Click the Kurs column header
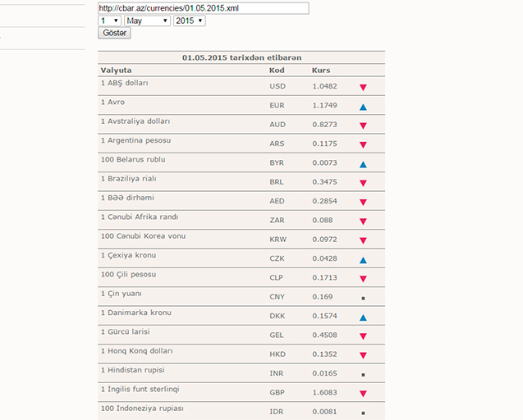This screenshot has width=523, height=420. pyautogui.click(x=321, y=71)
